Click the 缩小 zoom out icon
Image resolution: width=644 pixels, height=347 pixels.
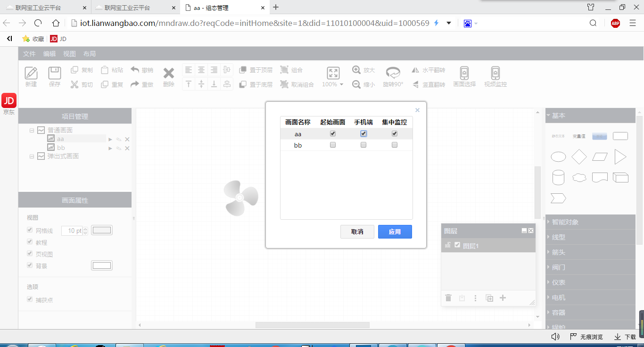(356, 84)
